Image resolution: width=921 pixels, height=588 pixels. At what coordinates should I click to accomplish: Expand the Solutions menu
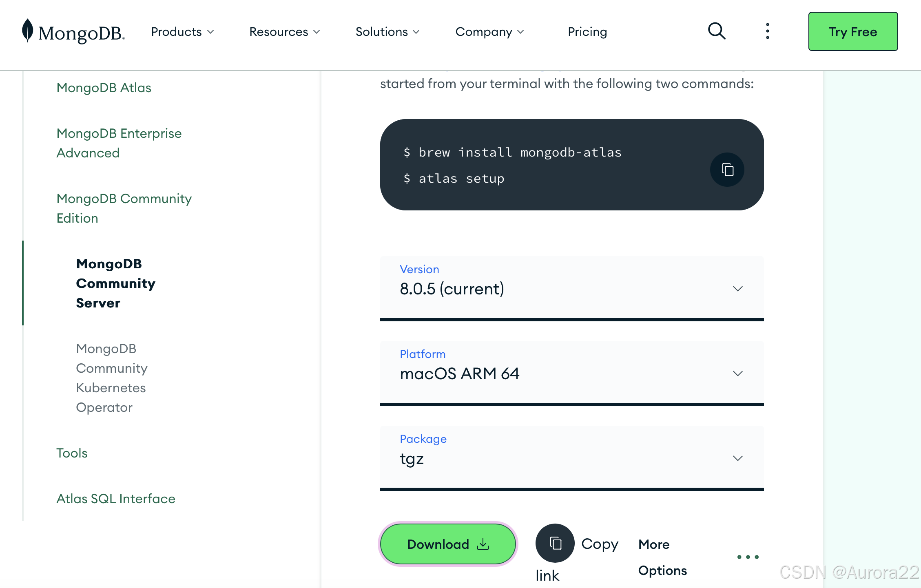click(387, 32)
